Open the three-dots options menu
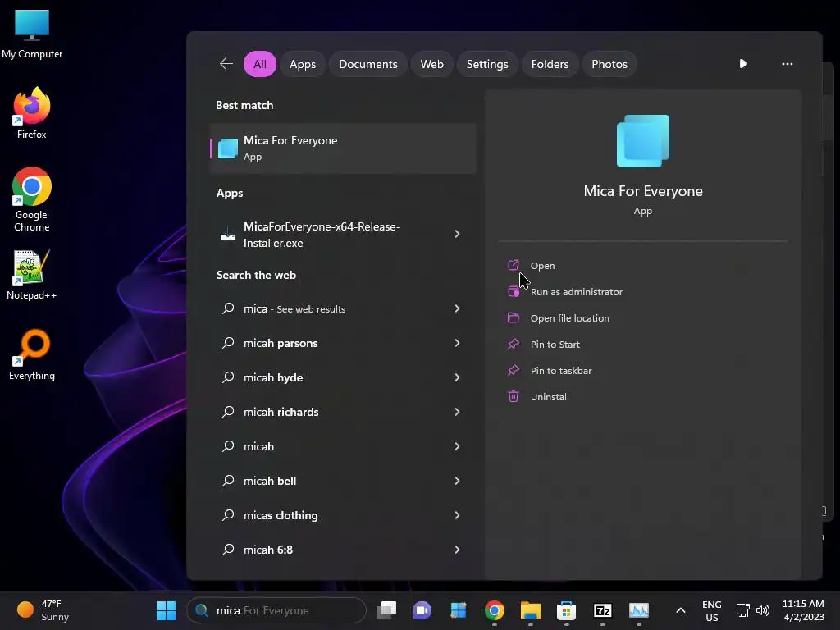840x630 pixels. click(x=787, y=64)
